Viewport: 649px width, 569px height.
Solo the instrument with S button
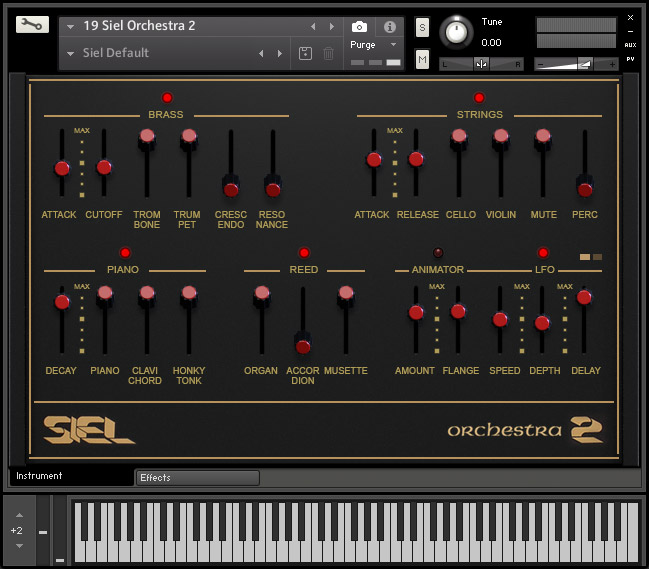pos(422,28)
